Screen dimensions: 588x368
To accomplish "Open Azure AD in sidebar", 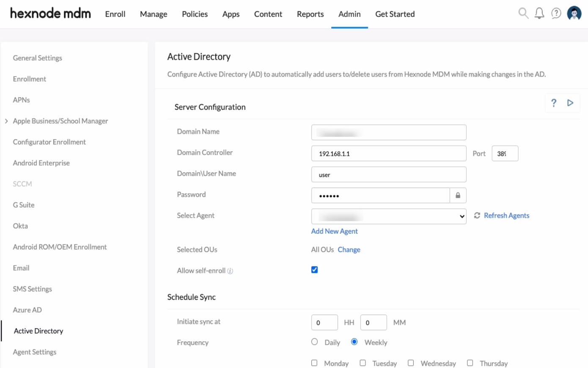I will point(27,310).
